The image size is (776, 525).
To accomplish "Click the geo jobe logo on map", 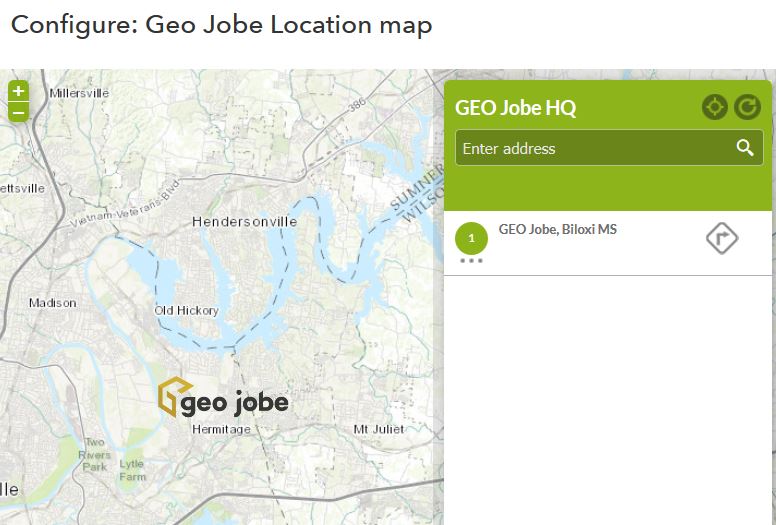I will (x=223, y=399).
